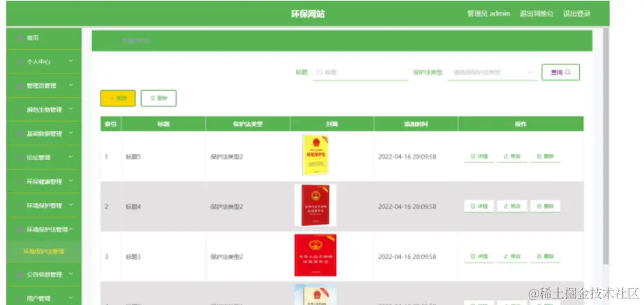
Task: Click 详情 for row 标题4
Action: pyautogui.click(x=479, y=206)
